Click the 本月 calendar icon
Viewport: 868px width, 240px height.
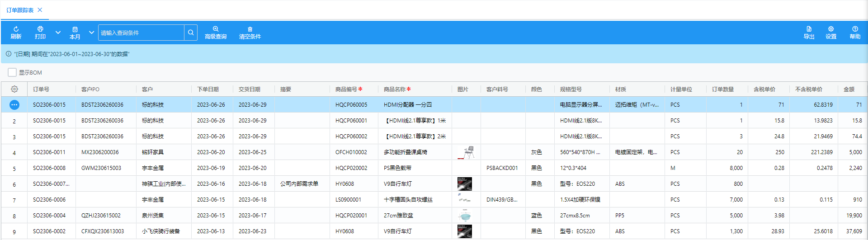coord(75,29)
